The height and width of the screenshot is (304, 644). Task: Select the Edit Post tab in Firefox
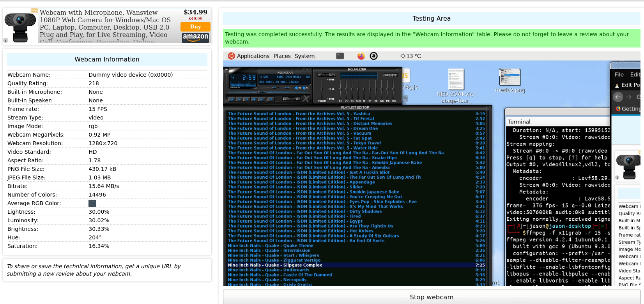pos(627,85)
